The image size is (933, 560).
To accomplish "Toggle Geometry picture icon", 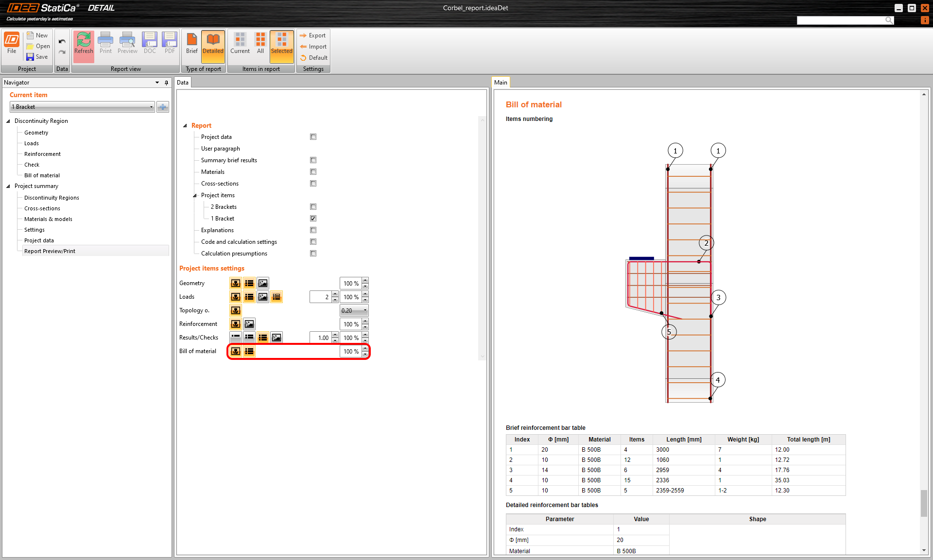I will [263, 283].
